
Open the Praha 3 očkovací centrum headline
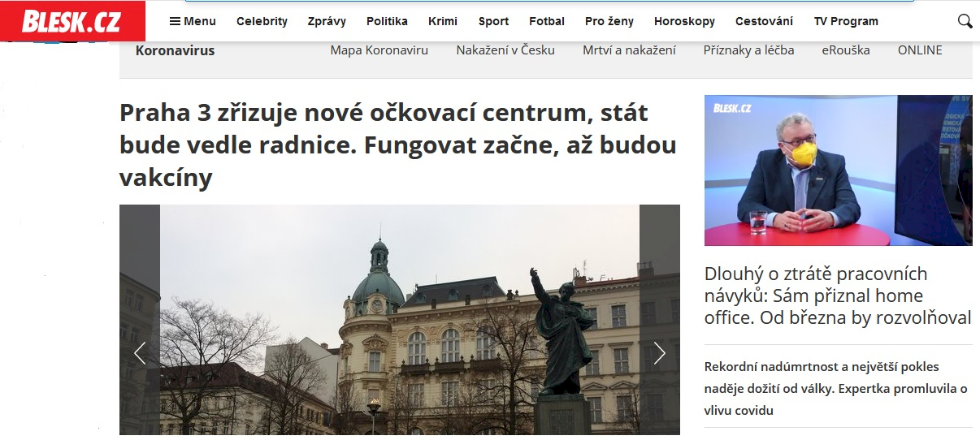click(x=398, y=145)
